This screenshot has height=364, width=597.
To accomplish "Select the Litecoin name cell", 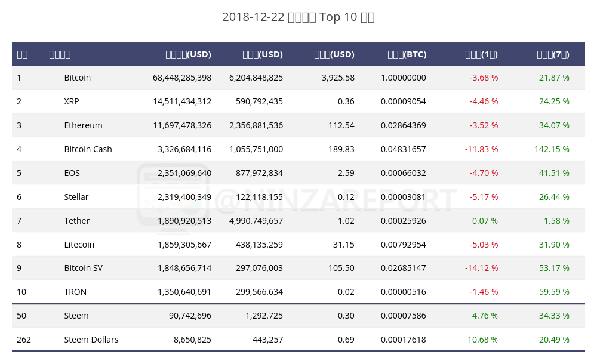I will click(x=79, y=245).
